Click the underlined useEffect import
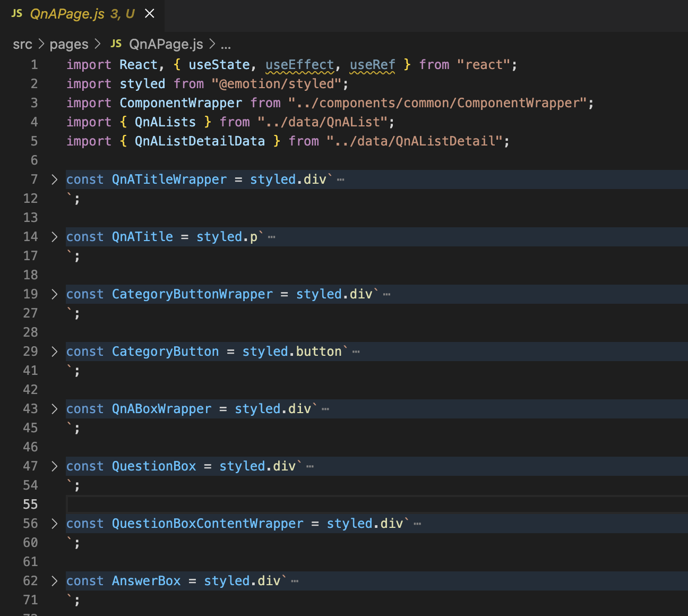The height and width of the screenshot is (616, 688). click(299, 65)
